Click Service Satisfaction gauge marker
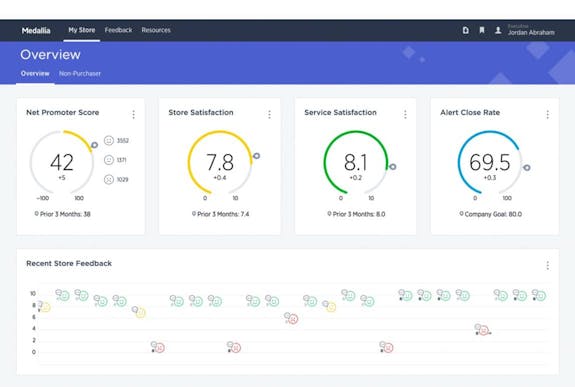The image size is (575, 387). coord(392,167)
